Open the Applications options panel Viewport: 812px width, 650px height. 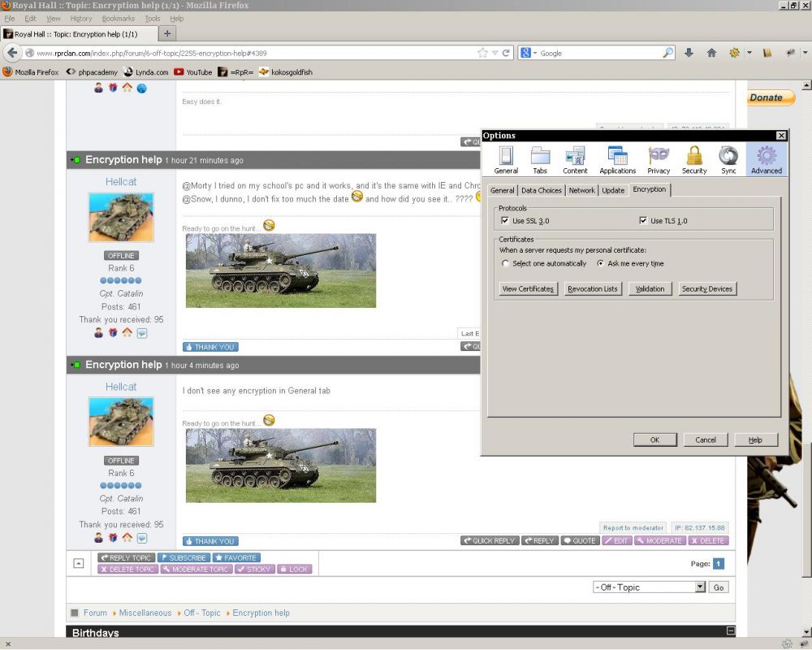coord(617,159)
